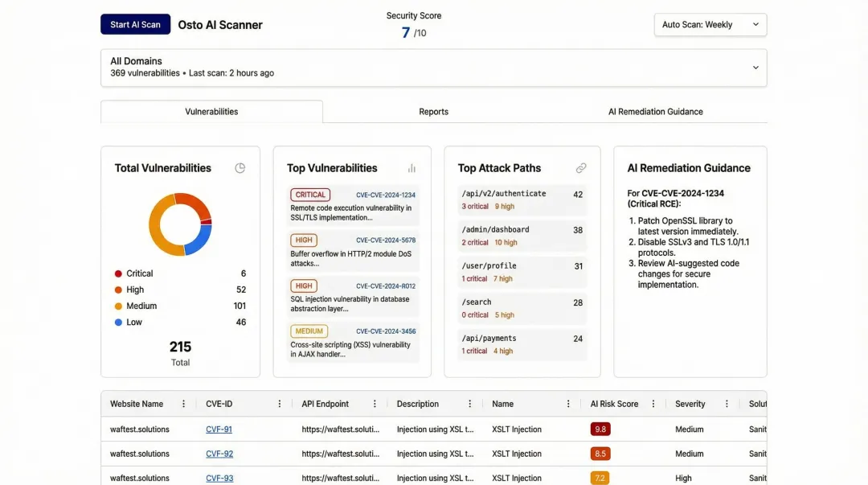Open the CVF-91 vulnerability link
Image resolution: width=868 pixels, height=485 pixels.
point(219,429)
